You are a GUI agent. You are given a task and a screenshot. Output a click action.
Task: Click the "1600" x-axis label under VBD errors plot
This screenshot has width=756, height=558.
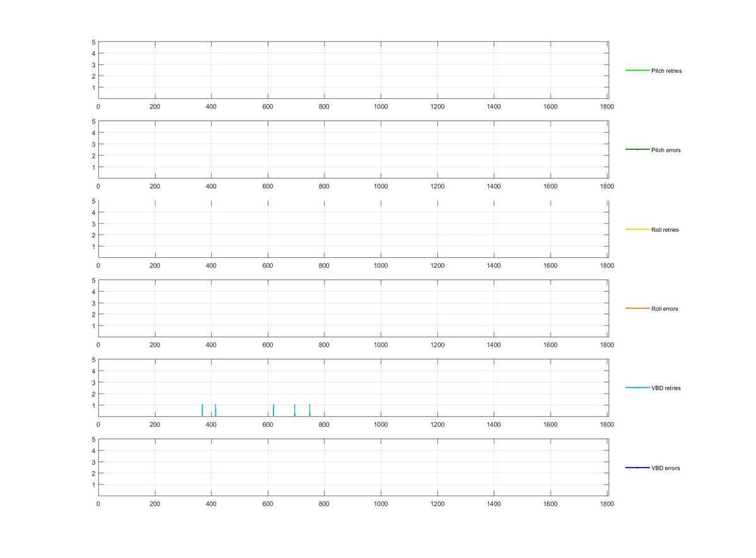coord(550,504)
